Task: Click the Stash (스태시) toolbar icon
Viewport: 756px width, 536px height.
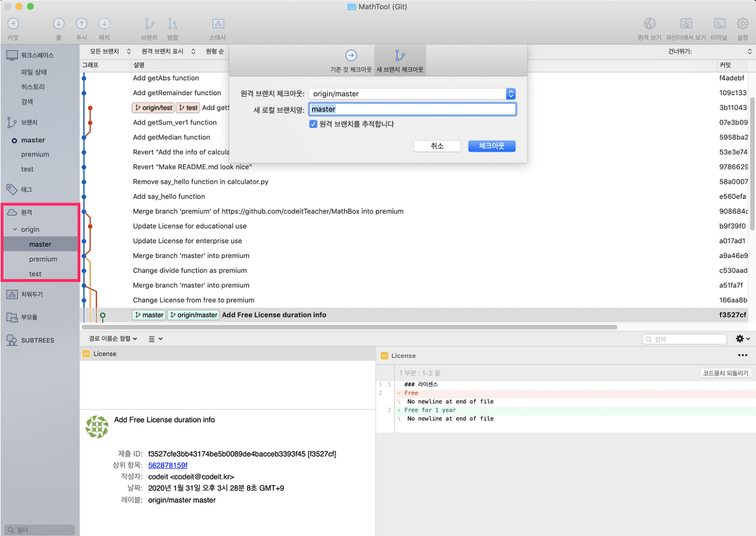Action: click(217, 24)
